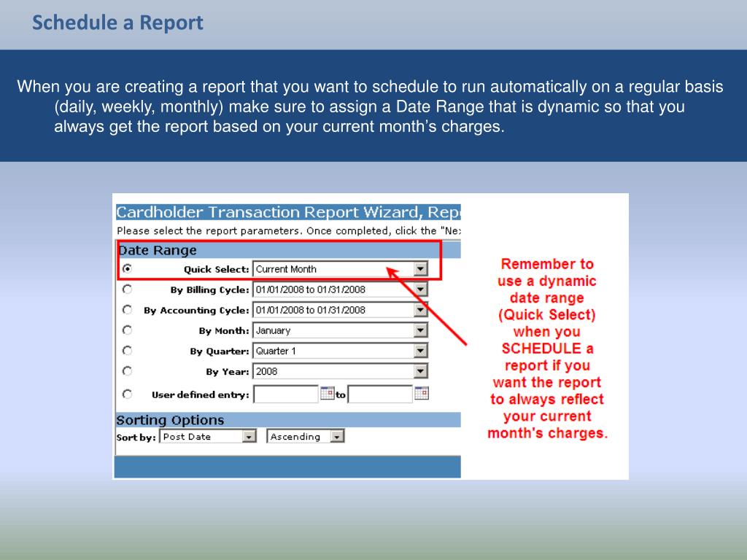Select the By Quarter radio option
Viewport: 747px width, 560px height.
point(127,351)
